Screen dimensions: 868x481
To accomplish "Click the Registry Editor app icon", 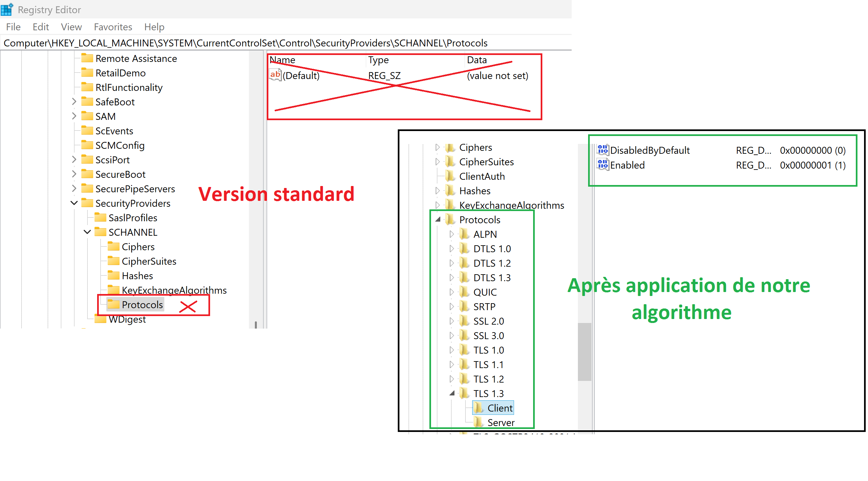I will (x=7, y=10).
